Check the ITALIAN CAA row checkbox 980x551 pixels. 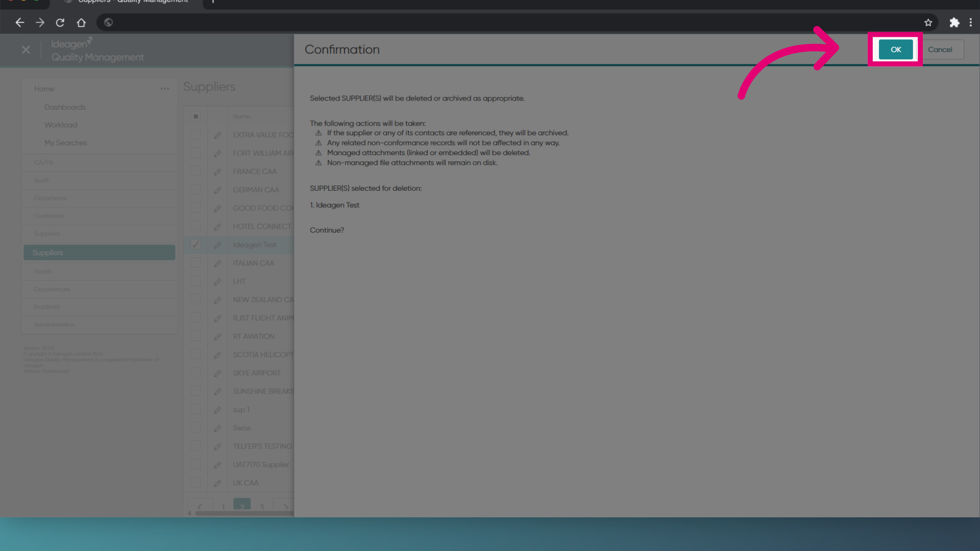(195, 263)
